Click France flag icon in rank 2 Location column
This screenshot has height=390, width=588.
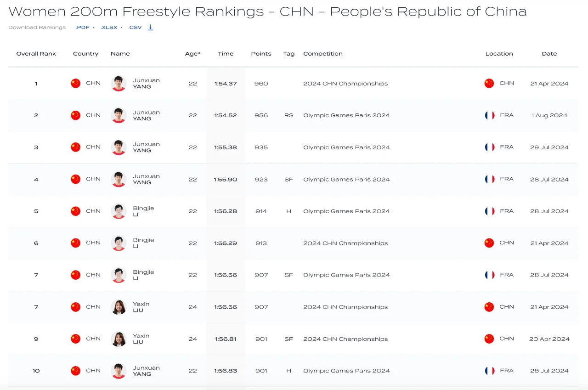(x=489, y=115)
